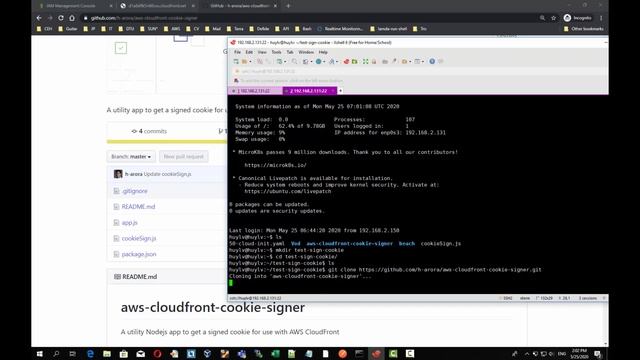Switch to the cloudfront.net browser tab
This screenshot has width=640, height=360.
[157, 6]
